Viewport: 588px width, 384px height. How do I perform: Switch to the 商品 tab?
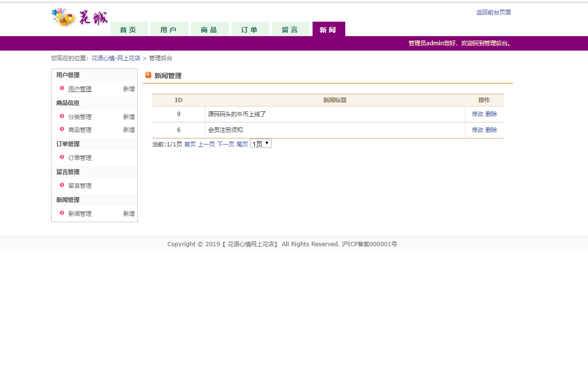point(209,29)
